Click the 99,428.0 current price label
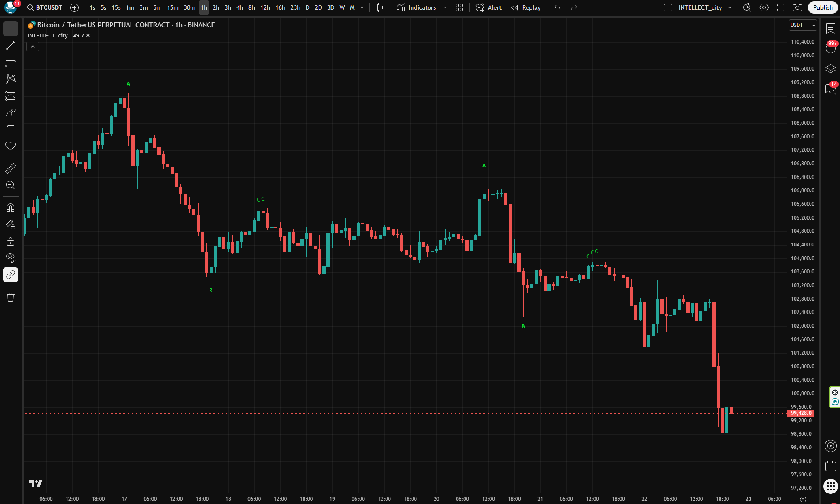The width and height of the screenshot is (840, 504). (x=801, y=413)
